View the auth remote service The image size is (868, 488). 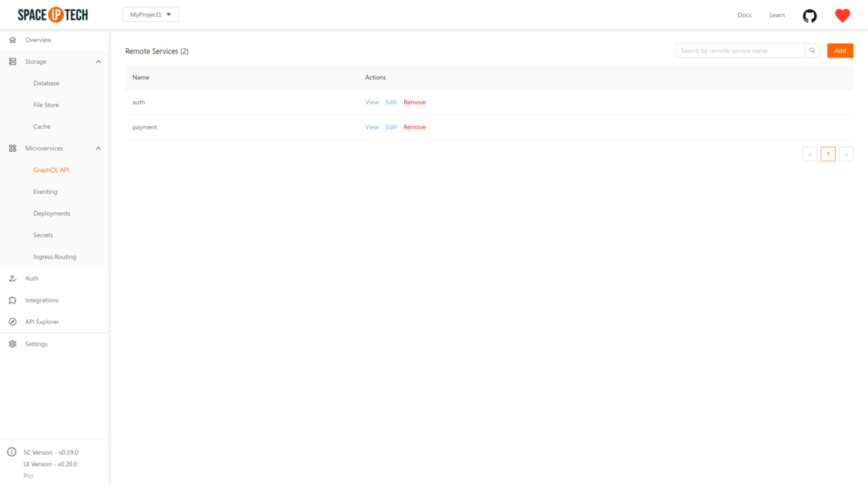pos(372,102)
